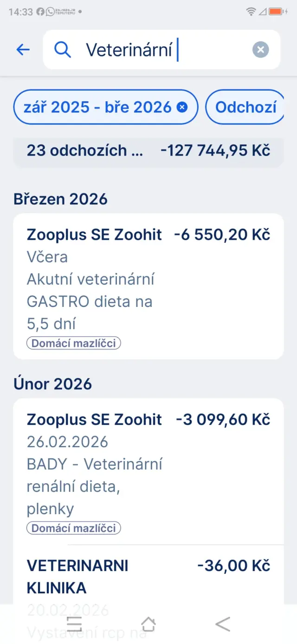The image size is (297, 644).
Task: Tap the WhatsApp notification icon
Action: point(50,12)
